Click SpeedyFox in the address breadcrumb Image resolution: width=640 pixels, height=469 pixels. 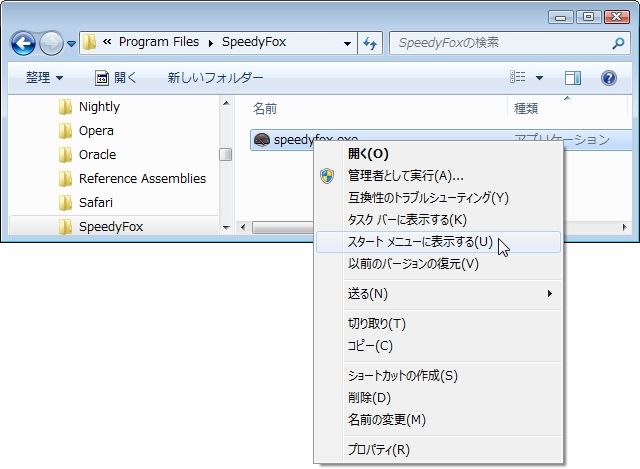click(254, 42)
